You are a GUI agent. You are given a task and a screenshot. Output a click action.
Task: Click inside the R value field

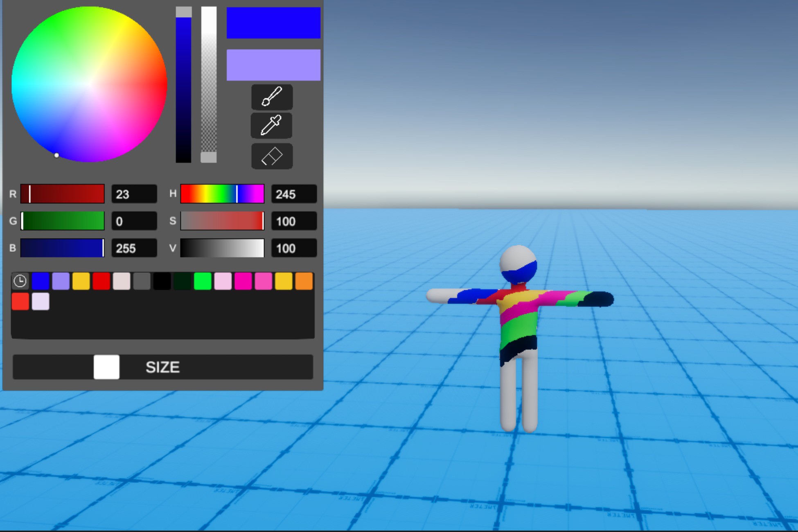(x=134, y=194)
